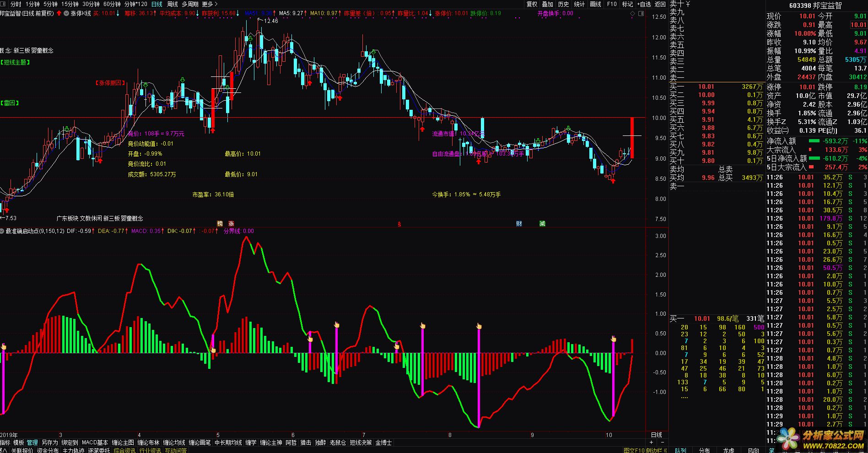Open the 模板 tab

[x=18, y=442]
